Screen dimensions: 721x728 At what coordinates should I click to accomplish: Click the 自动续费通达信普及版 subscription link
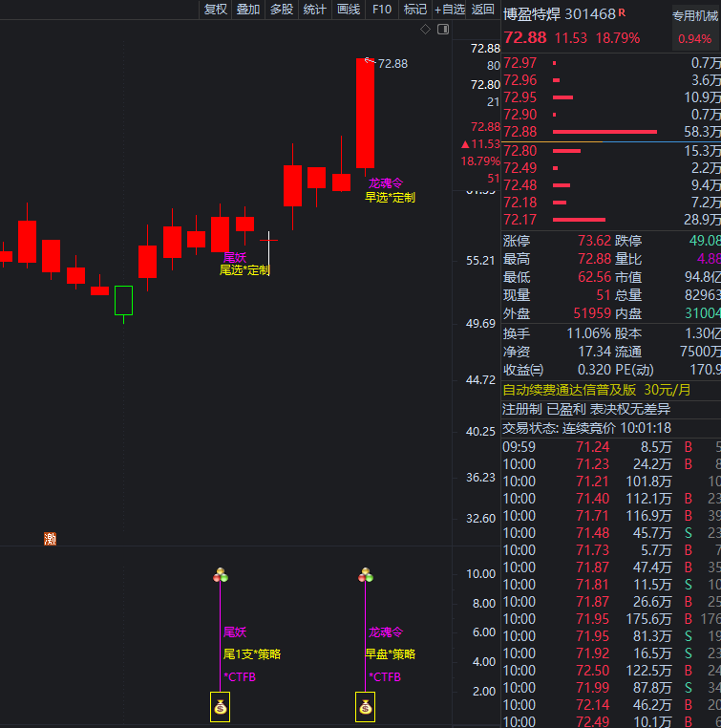point(570,390)
